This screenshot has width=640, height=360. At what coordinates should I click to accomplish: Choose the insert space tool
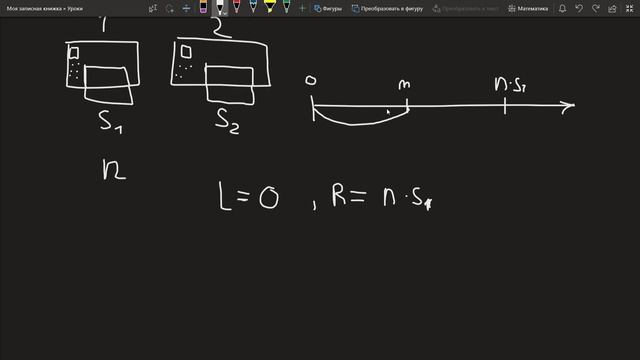pos(186,9)
